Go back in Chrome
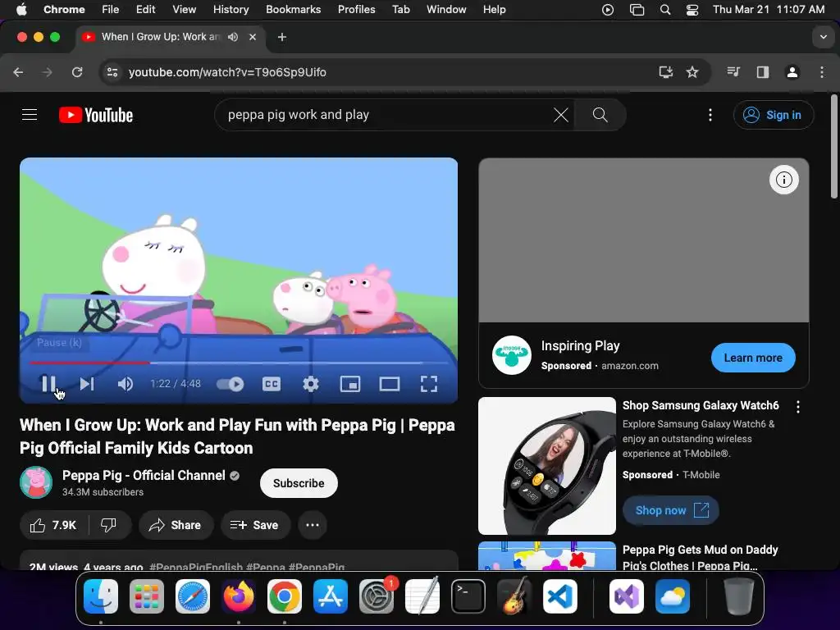 pyautogui.click(x=18, y=72)
